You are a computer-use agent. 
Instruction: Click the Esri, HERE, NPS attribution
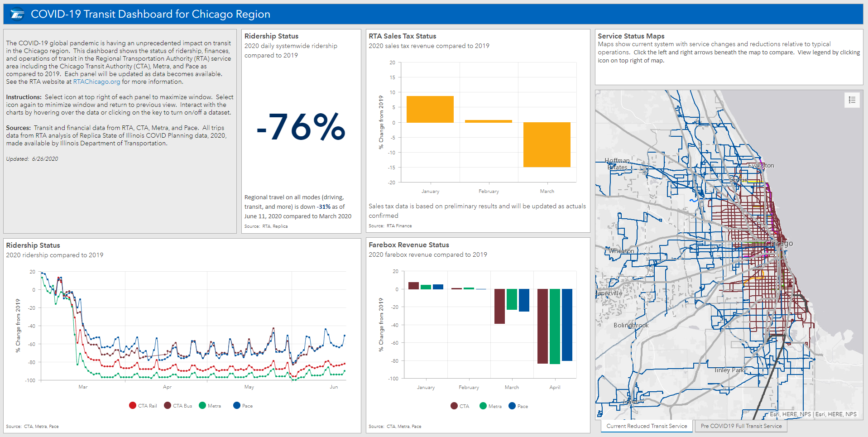click(813, 414)
